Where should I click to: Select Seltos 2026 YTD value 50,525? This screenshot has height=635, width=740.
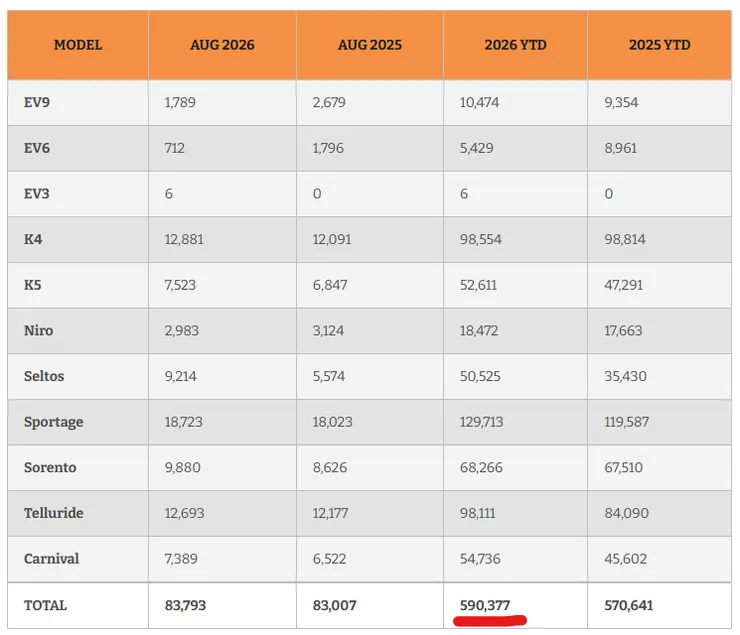[480, 376]
